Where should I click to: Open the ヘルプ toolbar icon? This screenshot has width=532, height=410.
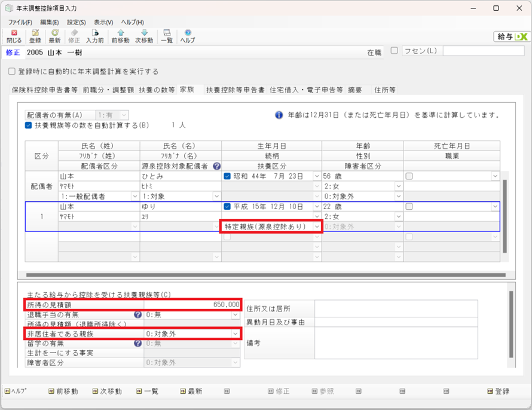188,36
